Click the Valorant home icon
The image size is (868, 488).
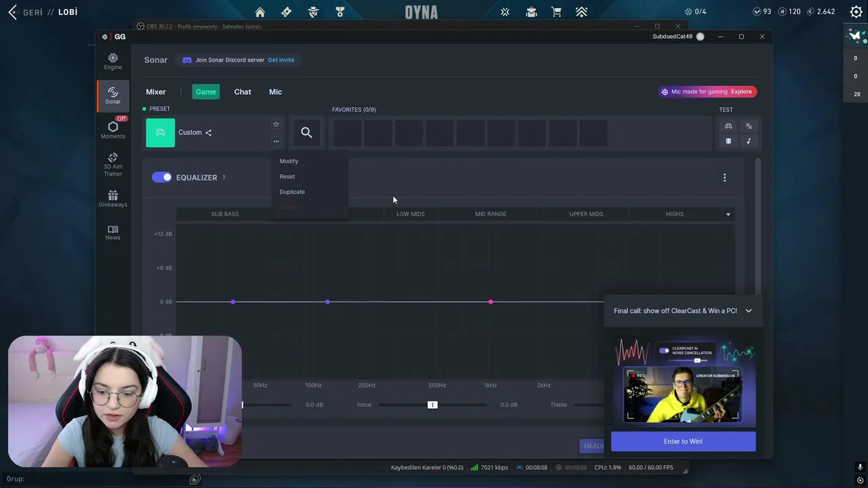[x=260, y=12]
